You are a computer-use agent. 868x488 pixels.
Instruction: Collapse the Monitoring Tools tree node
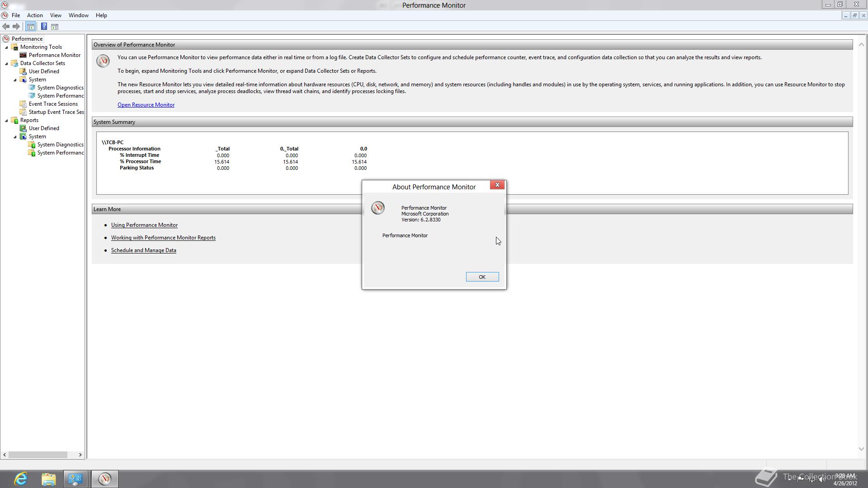[x=6, y=47]
